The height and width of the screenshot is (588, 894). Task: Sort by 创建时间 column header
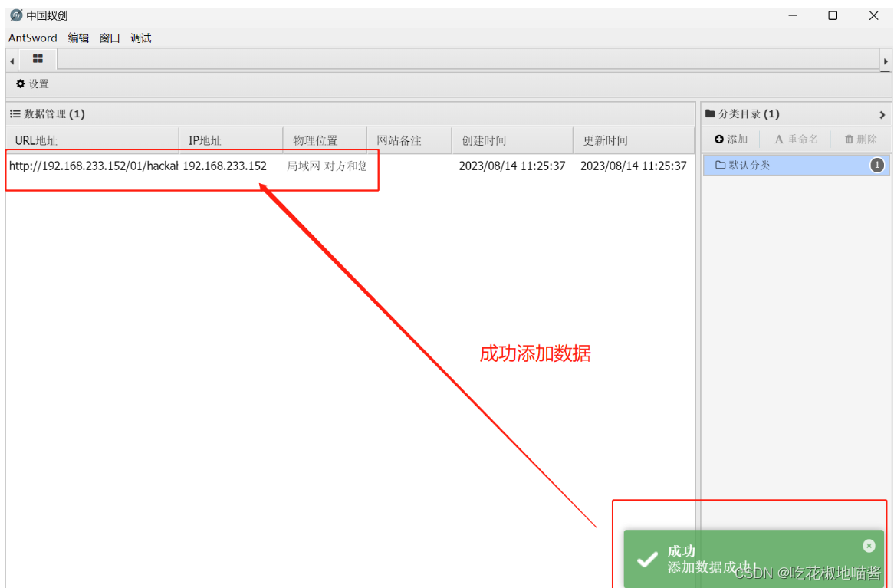point(513,140)
